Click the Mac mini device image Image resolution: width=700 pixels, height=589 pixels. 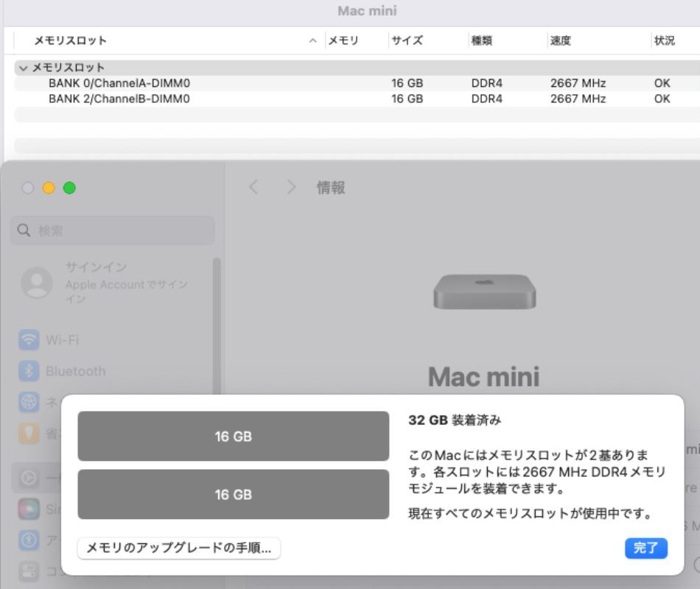[484, 292]
